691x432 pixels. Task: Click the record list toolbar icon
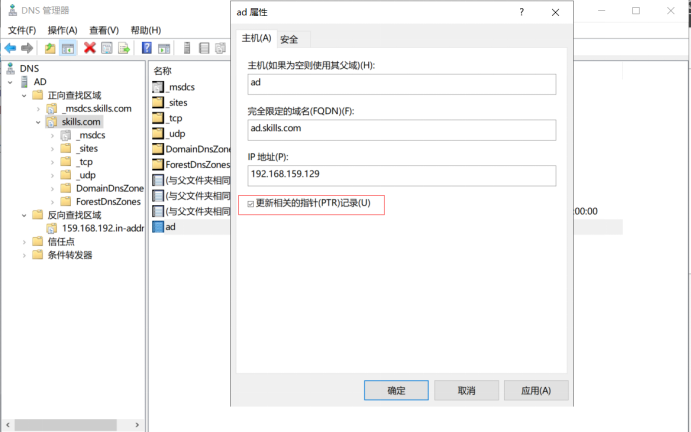click(204, 48)
